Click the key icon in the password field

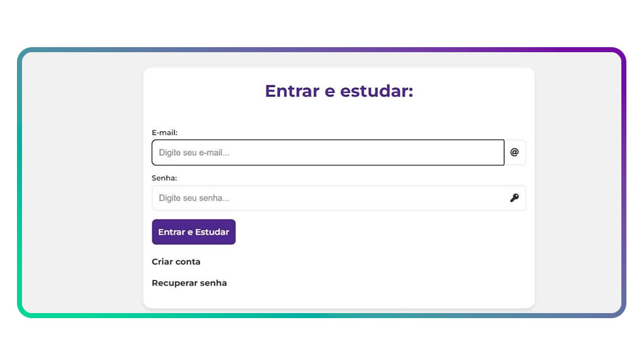coord(514,198)
